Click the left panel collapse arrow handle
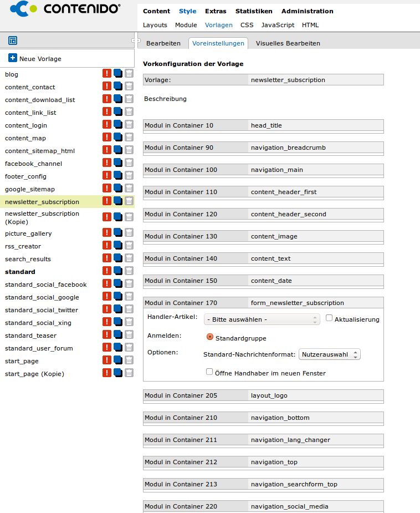The image size is (420, 513). pyautogui.click(x=135, y=40)
